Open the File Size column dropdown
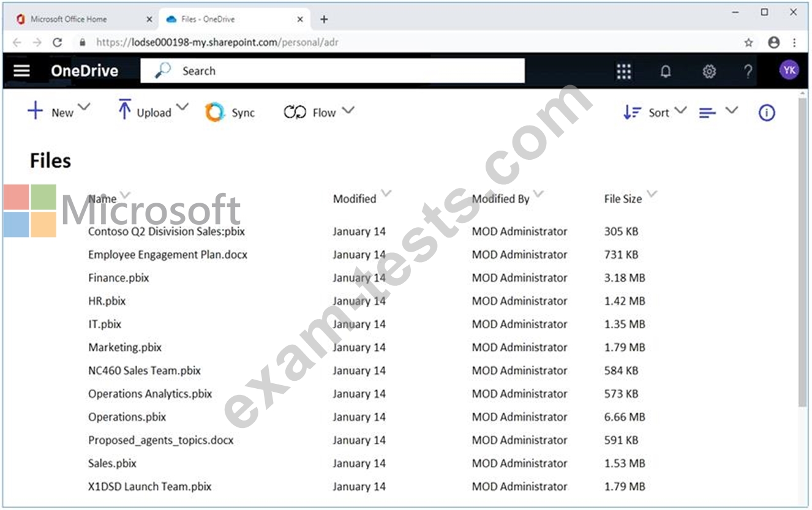The image size is (812, 510). pyautogui.click(x=652, y=194)
